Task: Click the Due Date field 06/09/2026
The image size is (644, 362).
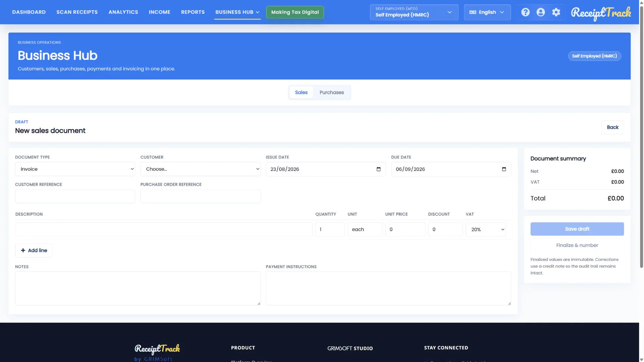Action: [451, 169]
